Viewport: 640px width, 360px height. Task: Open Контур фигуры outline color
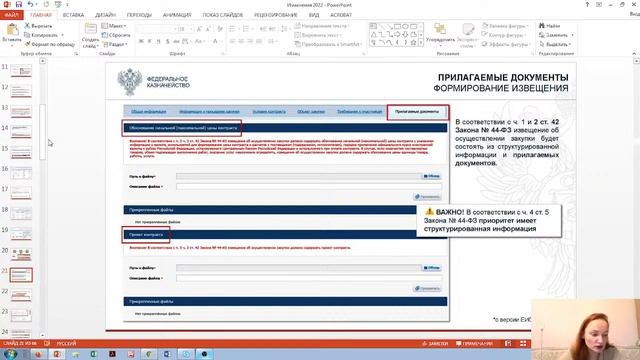(505, 35)
